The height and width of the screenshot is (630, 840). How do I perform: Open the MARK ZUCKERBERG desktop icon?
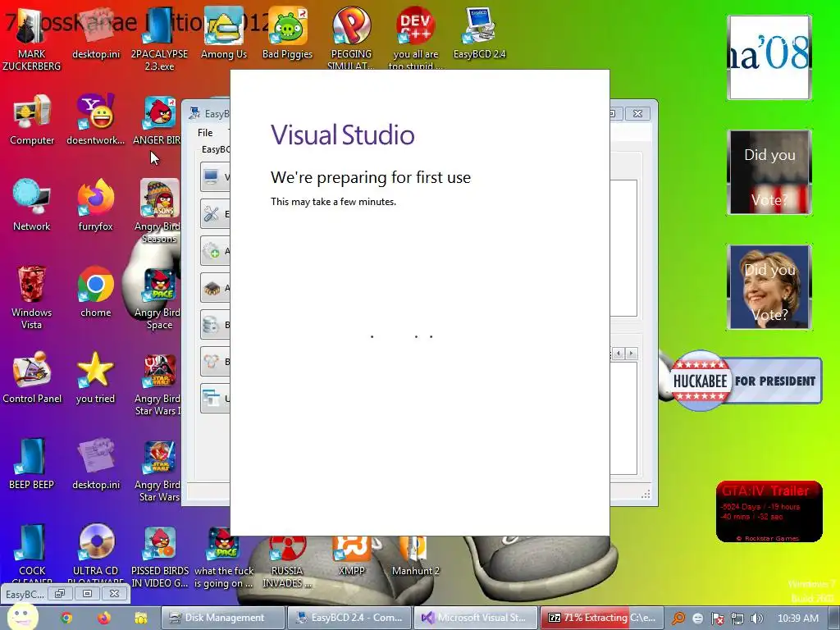pos(32,39)
